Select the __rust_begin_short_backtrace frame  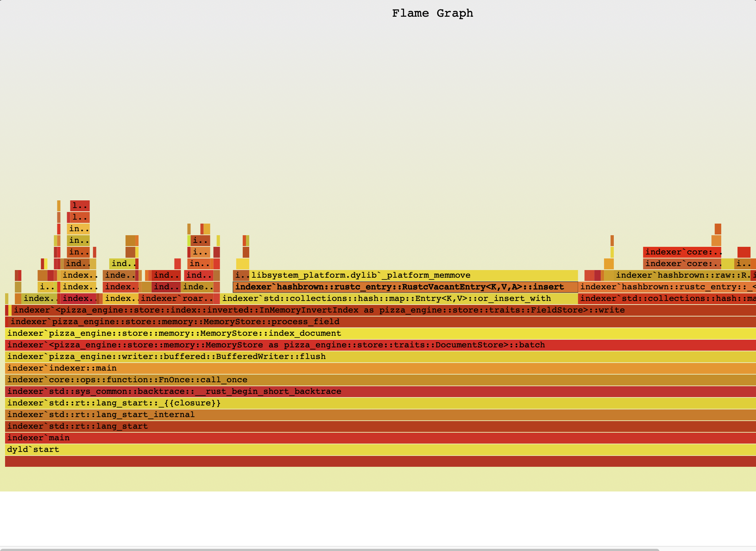381,391
